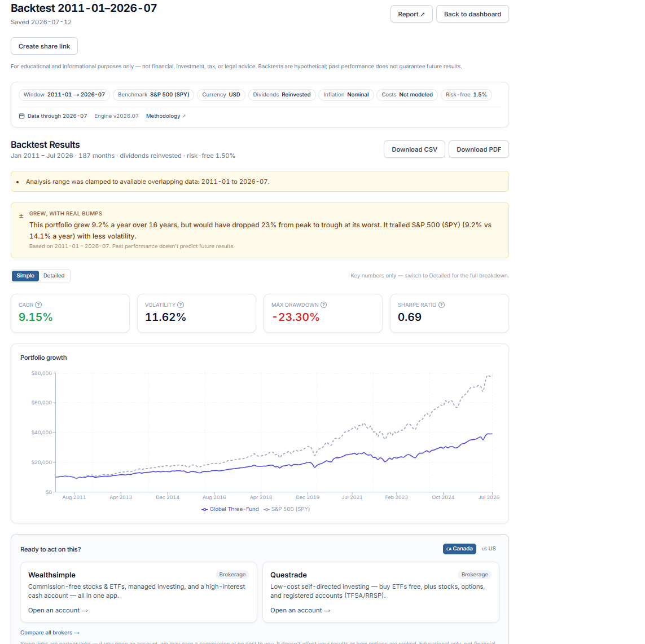Click Download PDF button
This screenshot has height=644, width=645.
pyautogui.click(x=479, y=149)
